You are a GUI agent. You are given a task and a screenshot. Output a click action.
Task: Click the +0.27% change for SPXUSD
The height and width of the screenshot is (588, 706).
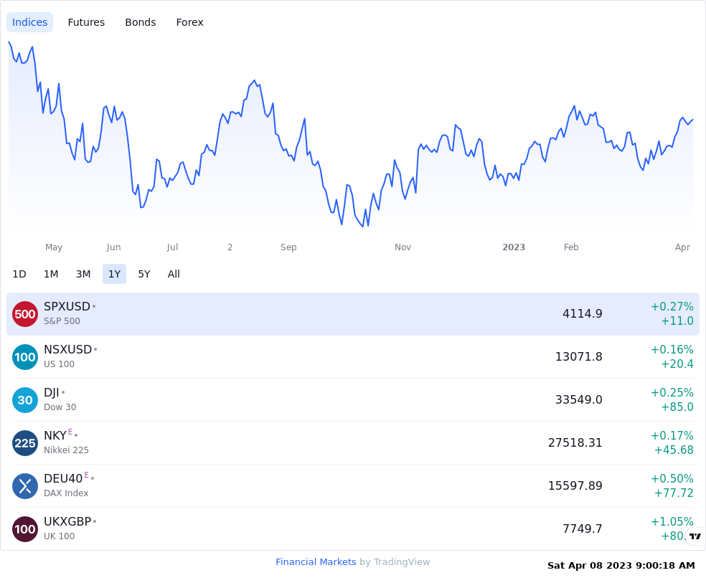(672, 306)
